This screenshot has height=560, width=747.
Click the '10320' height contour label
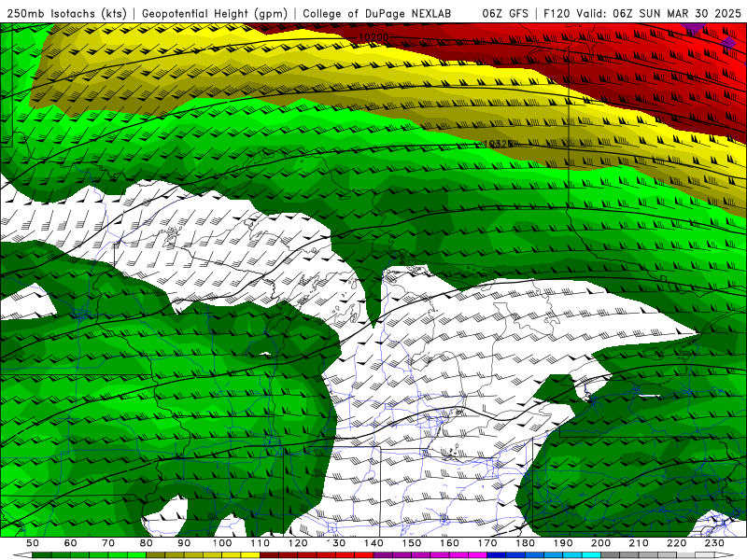[498, 144]
